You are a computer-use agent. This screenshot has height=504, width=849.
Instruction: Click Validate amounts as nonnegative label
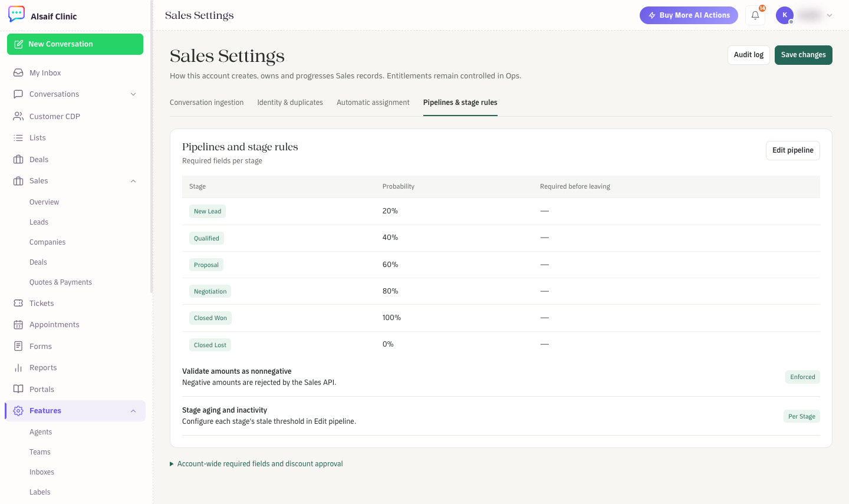coord(237,371)
